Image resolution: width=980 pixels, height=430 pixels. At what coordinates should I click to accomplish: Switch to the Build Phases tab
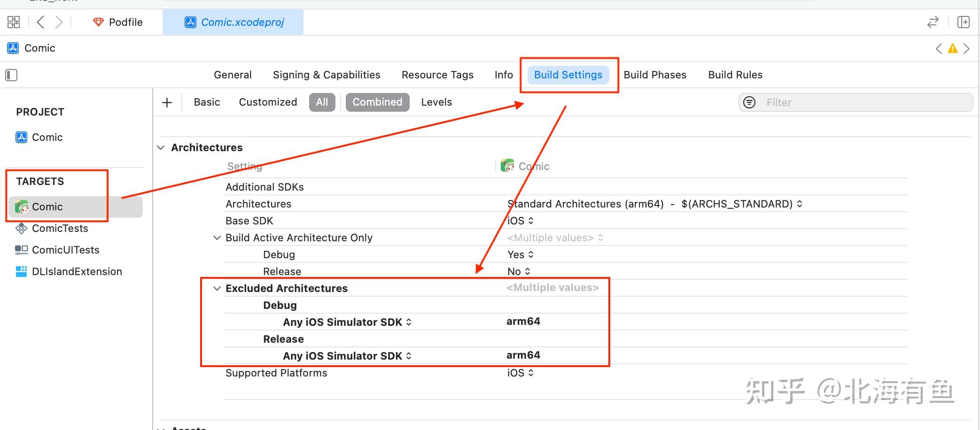(655, 75)
